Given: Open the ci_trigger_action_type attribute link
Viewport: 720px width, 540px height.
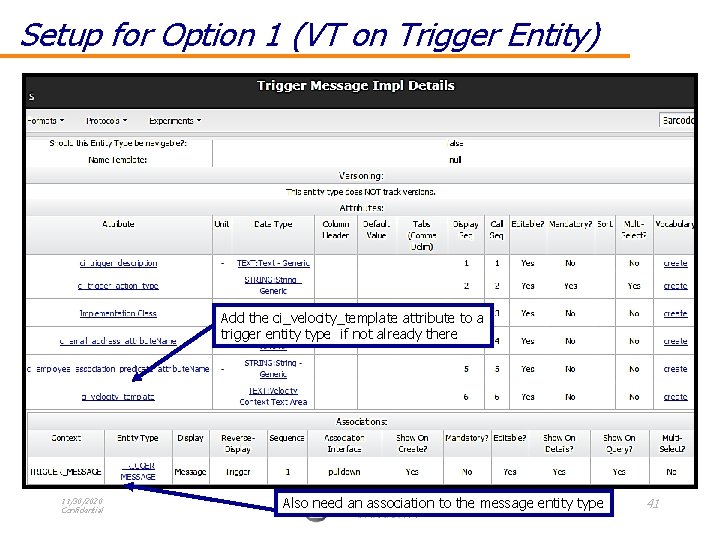Looking at the screenshot, I should [x=118, y=286].
